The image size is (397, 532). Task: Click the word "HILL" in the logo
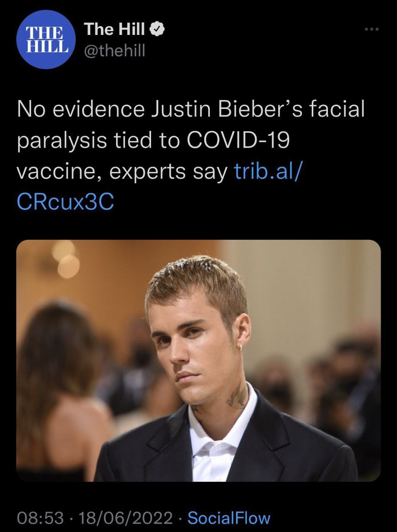click(47, 46)
